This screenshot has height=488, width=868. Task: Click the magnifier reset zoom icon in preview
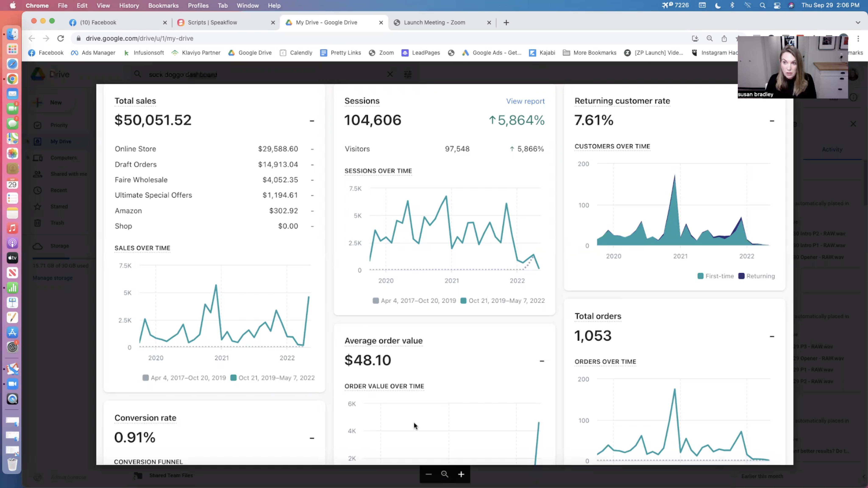(x=445, y=474)
